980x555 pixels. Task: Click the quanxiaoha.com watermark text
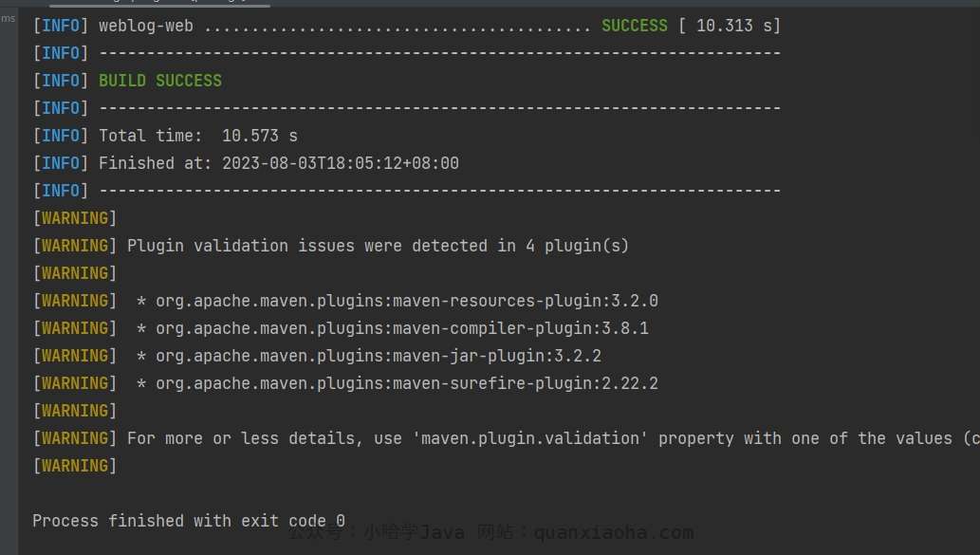[x=614, y=532]
